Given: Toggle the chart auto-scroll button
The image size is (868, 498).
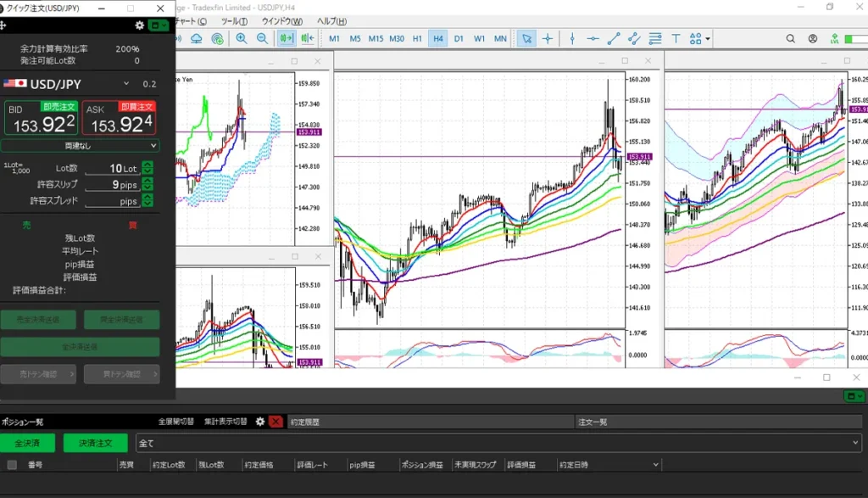Looking at the screenshot, I should click(x=287, y=38).
